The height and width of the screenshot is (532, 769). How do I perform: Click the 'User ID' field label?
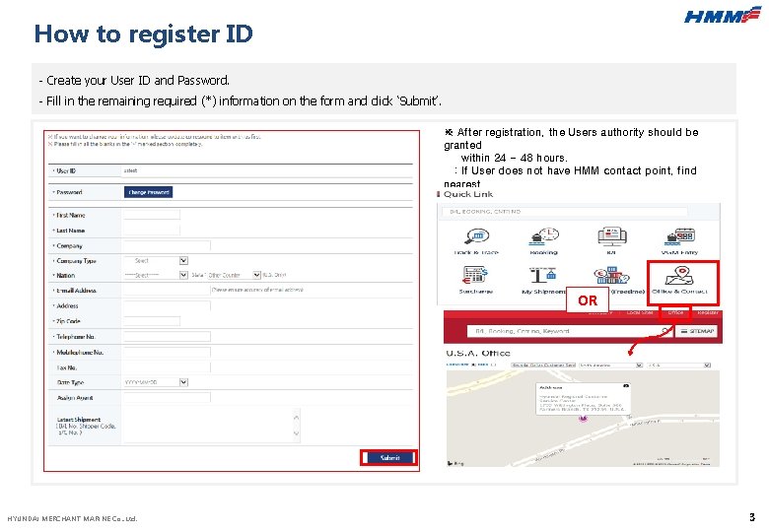[x=66, y=171]
